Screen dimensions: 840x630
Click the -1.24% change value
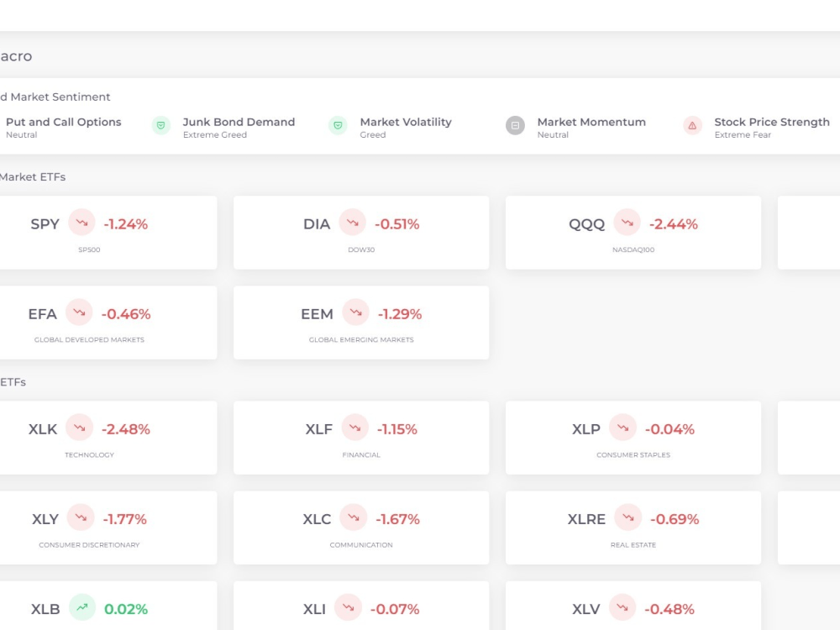coord(125,224)
